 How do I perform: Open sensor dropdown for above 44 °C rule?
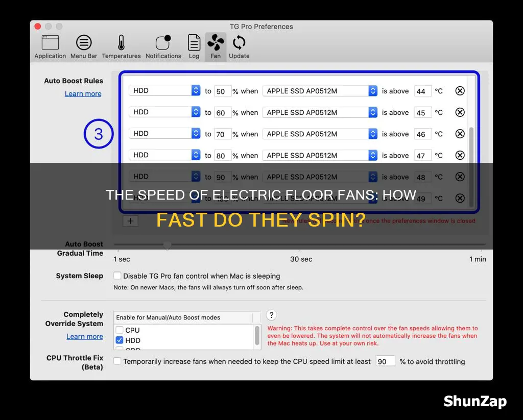pos(320,91)
